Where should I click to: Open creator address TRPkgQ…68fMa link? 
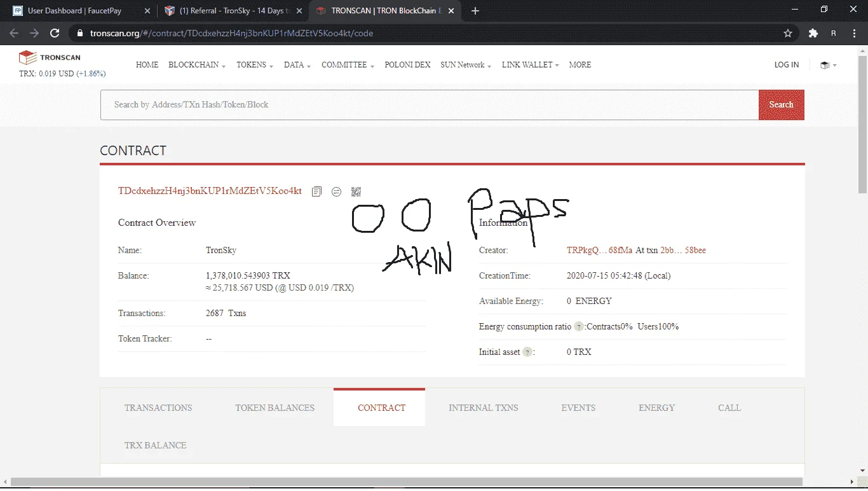click(600, 251)
